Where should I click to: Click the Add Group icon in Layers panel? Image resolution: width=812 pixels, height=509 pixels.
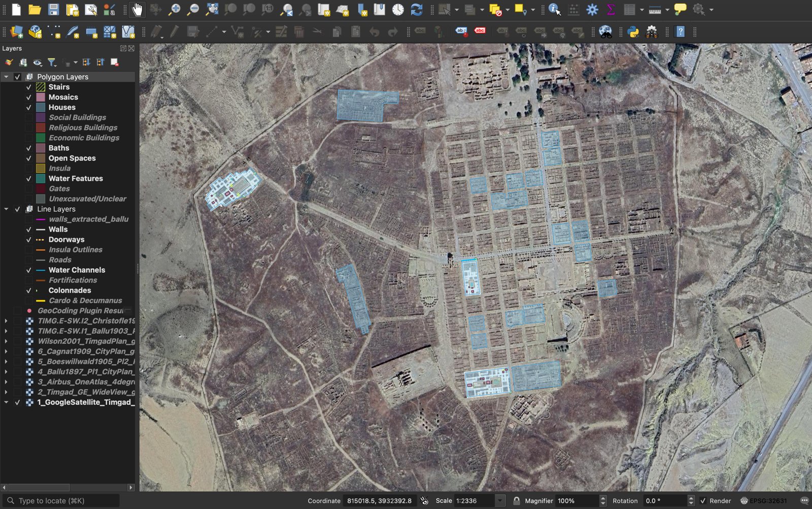click(23, 62)
